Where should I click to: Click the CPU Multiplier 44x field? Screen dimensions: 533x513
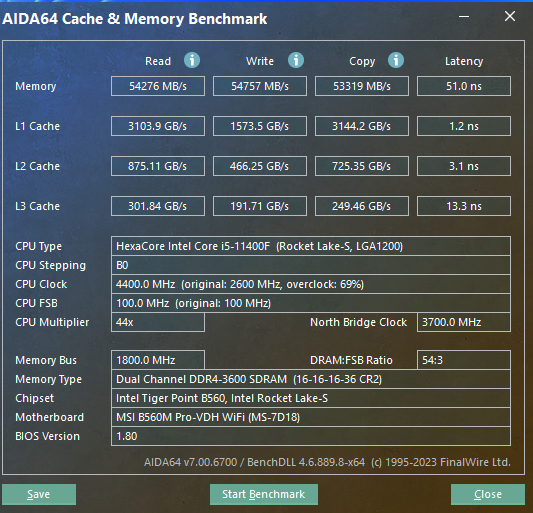[x=158, y=322]
